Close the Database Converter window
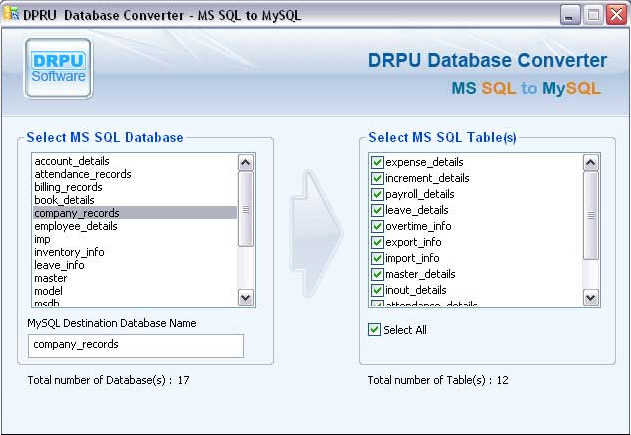 pyautogui.click(x=617, y=15)
